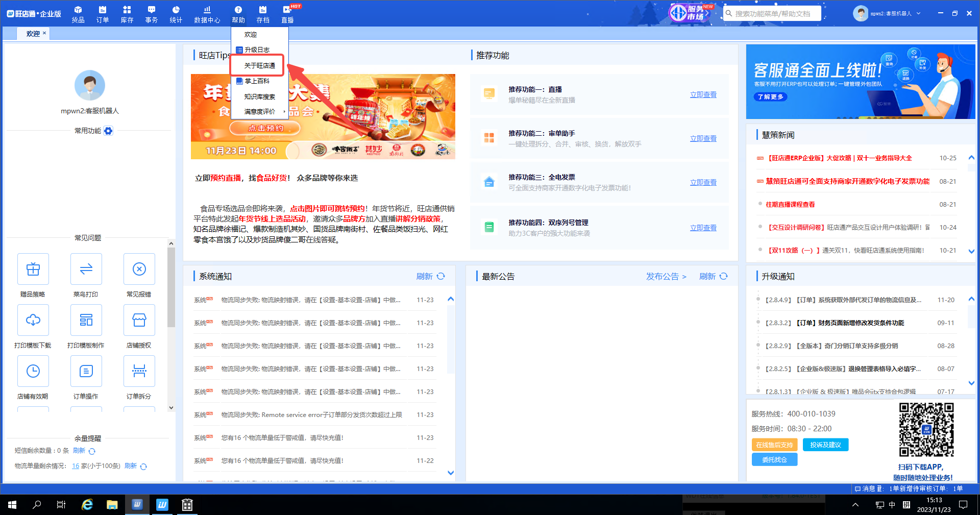Click the refresh icon in 最新公告 header

coord(724,276)
